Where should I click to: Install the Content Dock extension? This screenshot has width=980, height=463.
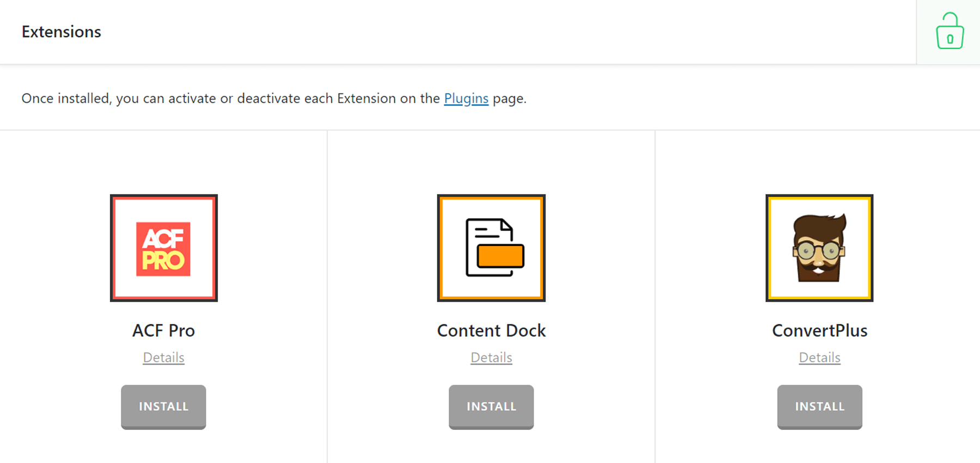pyautogui.click(x=491, y=406)
